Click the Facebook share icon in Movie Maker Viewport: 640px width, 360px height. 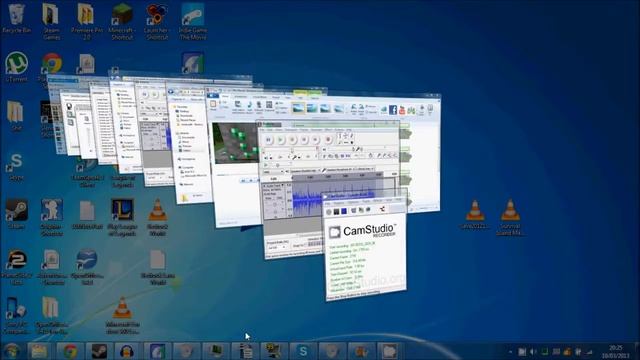[x=393, y=110]
